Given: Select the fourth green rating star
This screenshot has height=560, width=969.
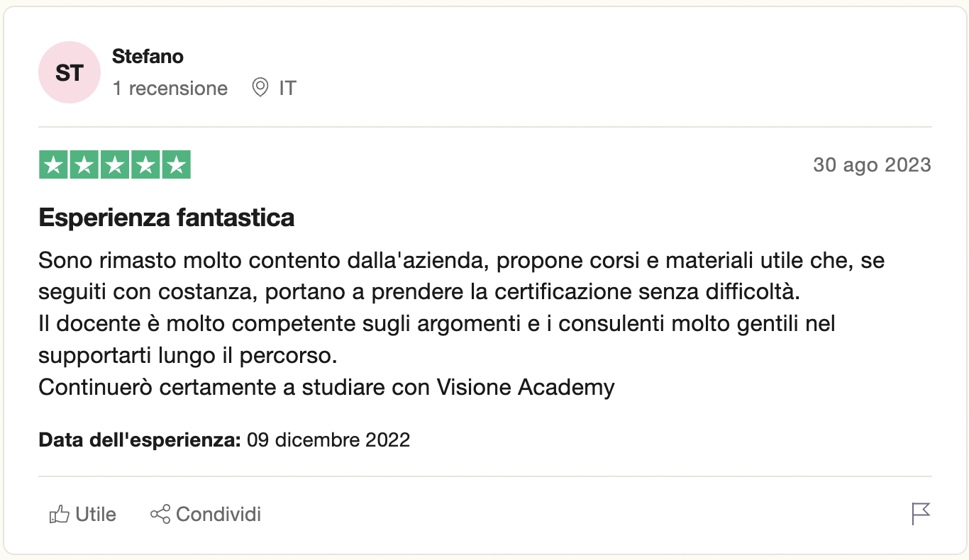Looking at the screenshot, I should 145,165.
